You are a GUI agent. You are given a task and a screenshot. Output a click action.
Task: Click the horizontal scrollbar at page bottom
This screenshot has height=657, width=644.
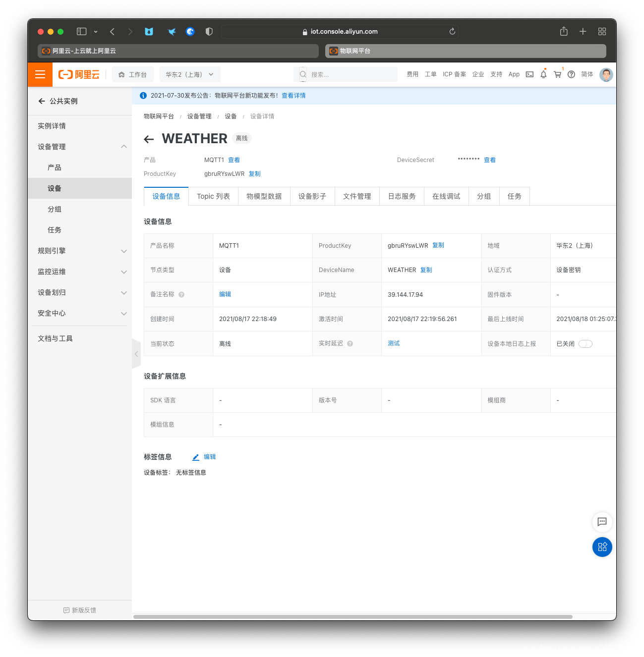coord(352,617)
